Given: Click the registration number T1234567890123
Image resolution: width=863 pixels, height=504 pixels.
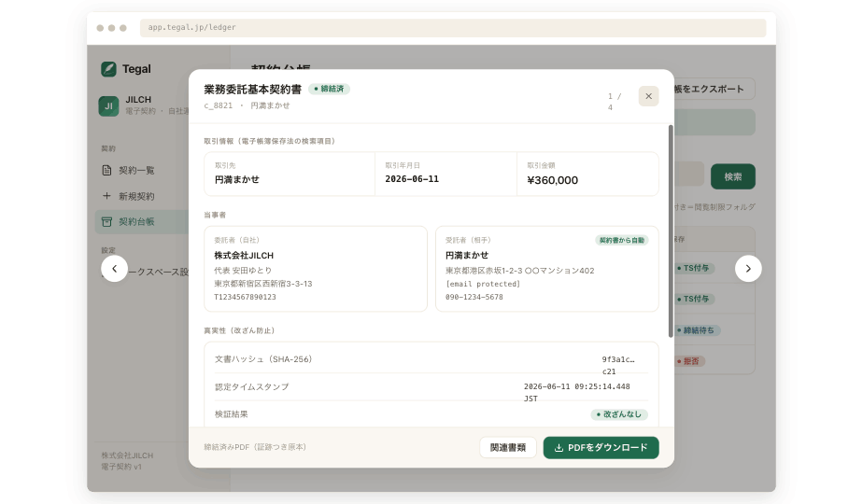Looking at the screenshot, I should pyautogui.click(x=245, y=297).
